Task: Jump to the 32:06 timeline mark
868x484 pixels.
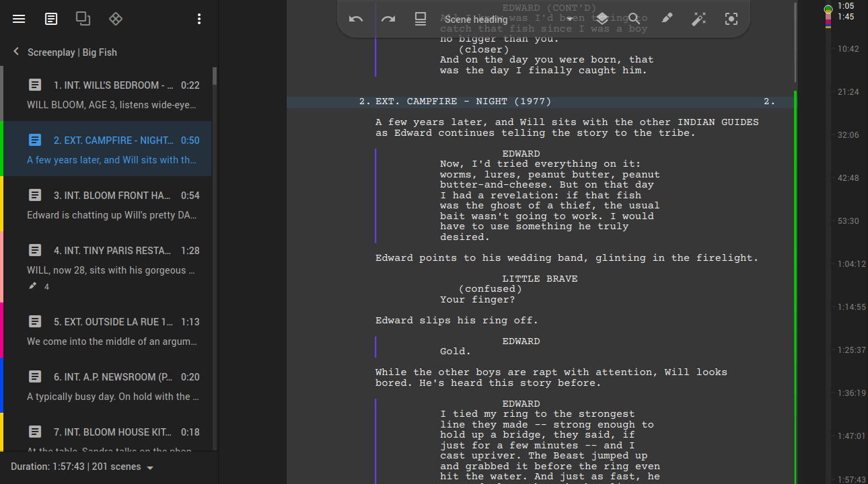Action: pyautogui.click(x=848, y=135)
